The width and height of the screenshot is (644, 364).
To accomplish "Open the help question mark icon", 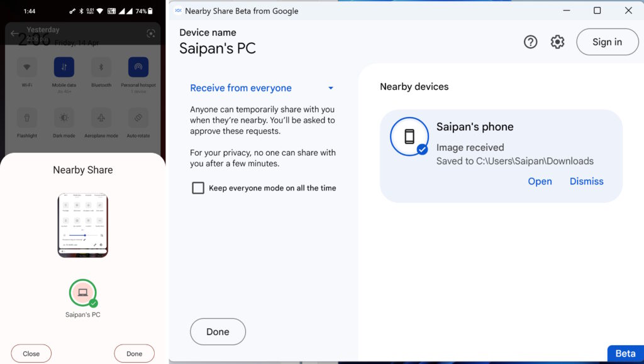I will pos(530,42).
